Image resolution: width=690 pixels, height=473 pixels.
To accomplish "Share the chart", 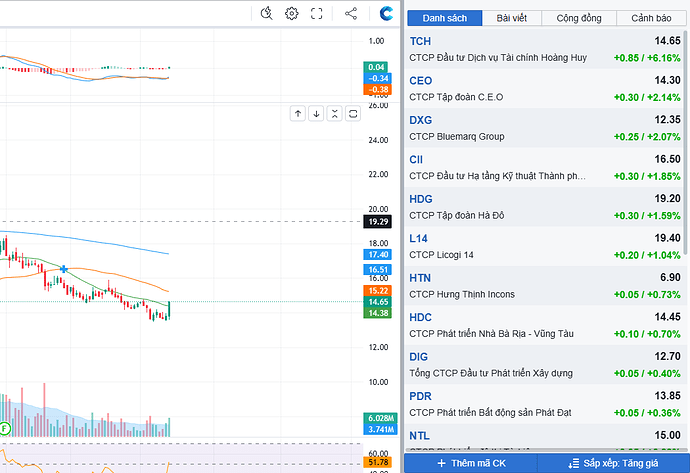I will coord(351,14).
